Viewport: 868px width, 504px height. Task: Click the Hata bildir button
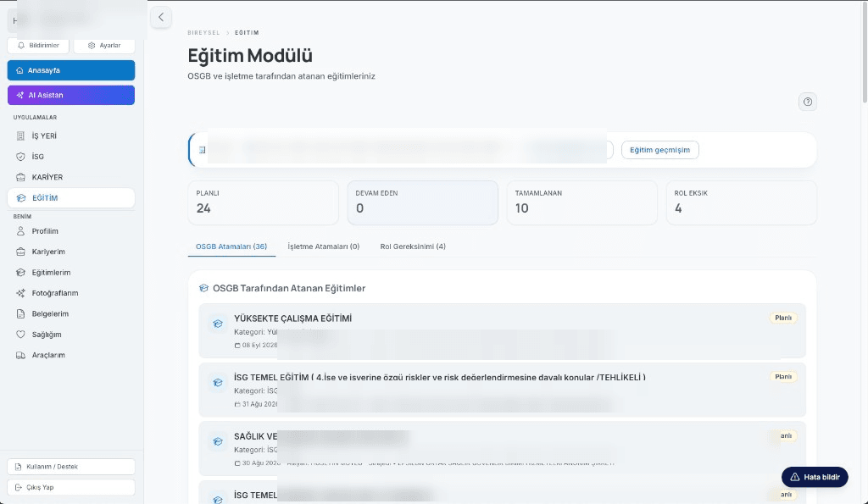click(x=815, y=477)
